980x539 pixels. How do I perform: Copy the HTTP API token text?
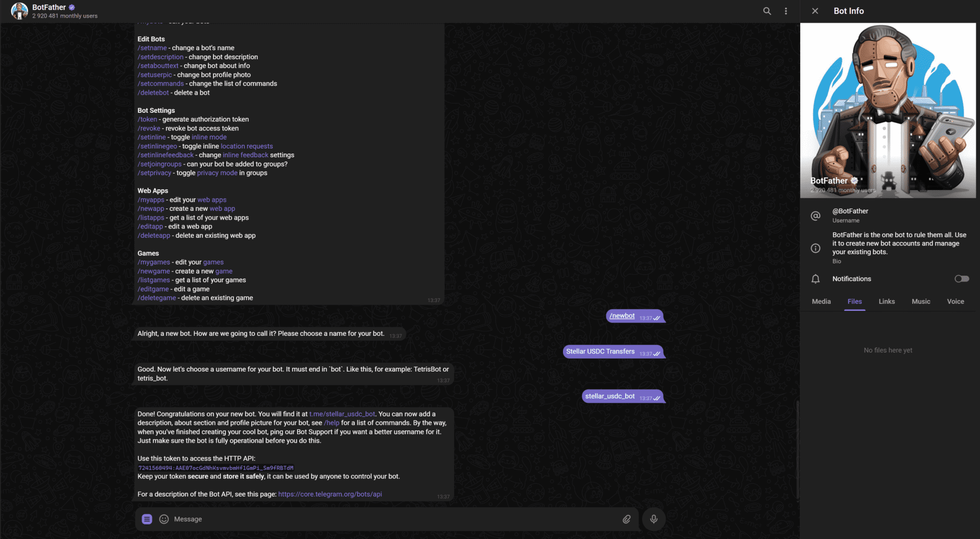(x=216, y=468)
